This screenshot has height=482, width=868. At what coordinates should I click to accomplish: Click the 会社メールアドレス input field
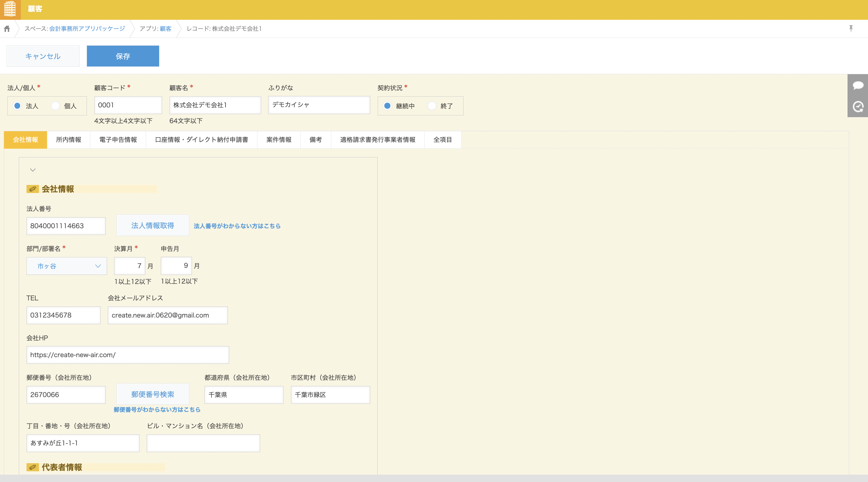pos(167,315)
